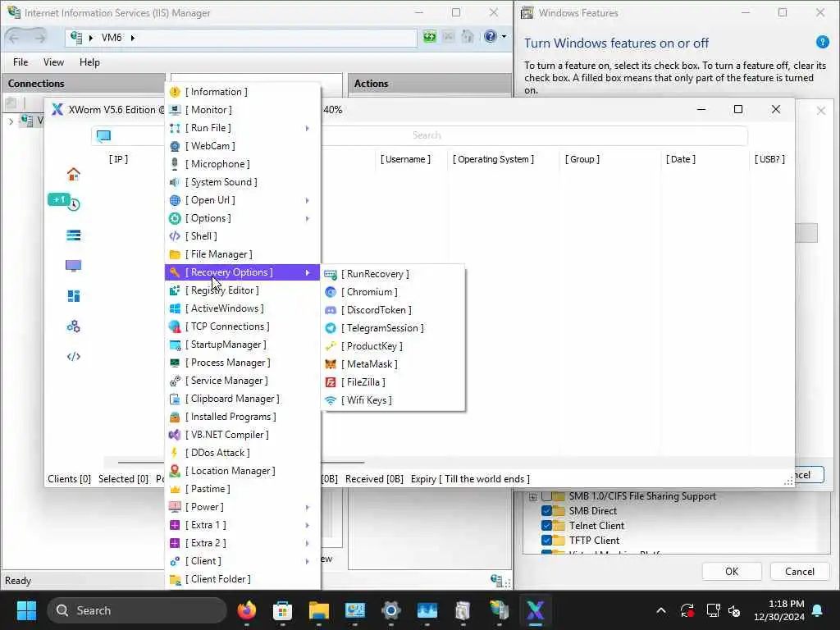Expand the Client submenu arrow

click(307, 561)
